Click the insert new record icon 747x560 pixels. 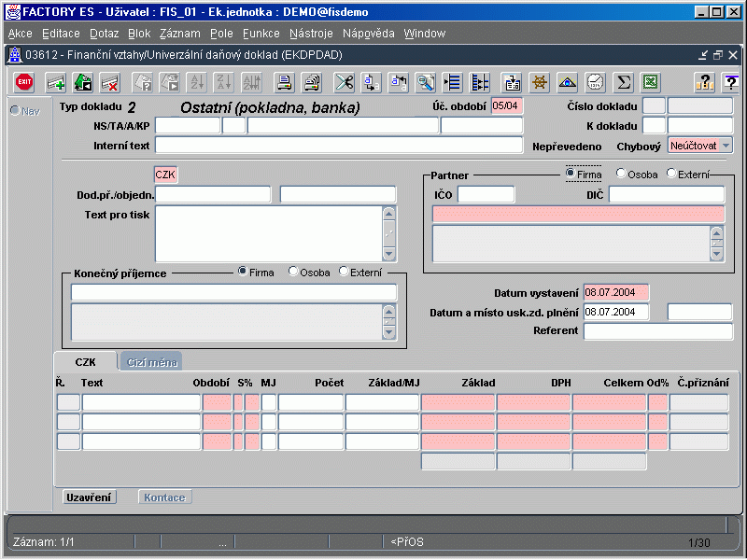56,82
